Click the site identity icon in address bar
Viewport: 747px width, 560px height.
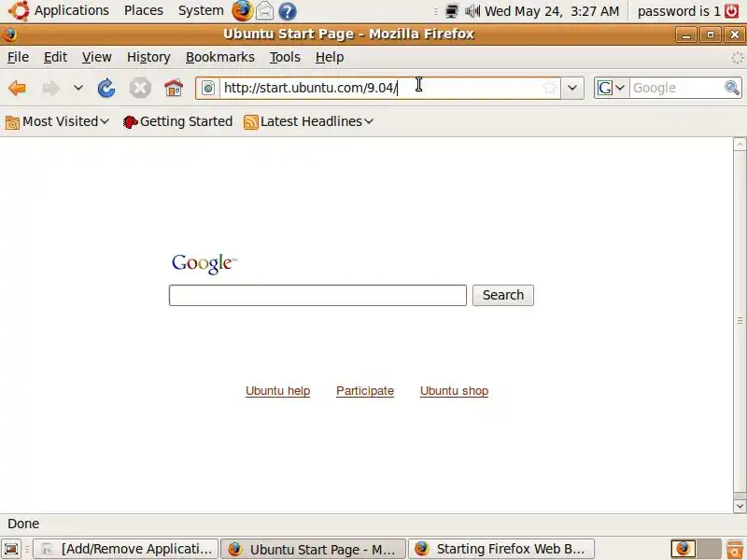click(207, 88)
